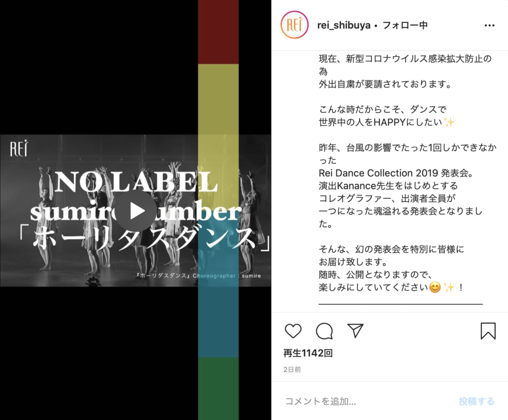
Task: Click the green color band
Action: (x=218, y=389)
